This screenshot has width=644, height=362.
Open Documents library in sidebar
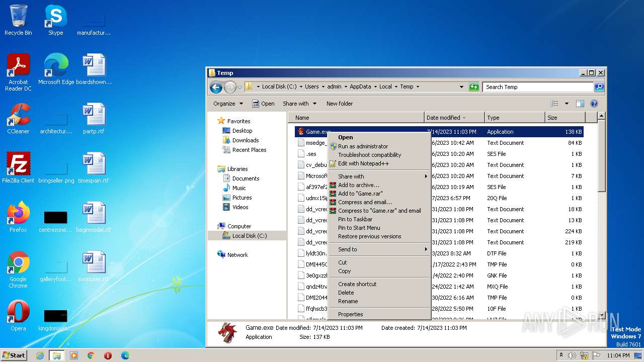(246, 178)
